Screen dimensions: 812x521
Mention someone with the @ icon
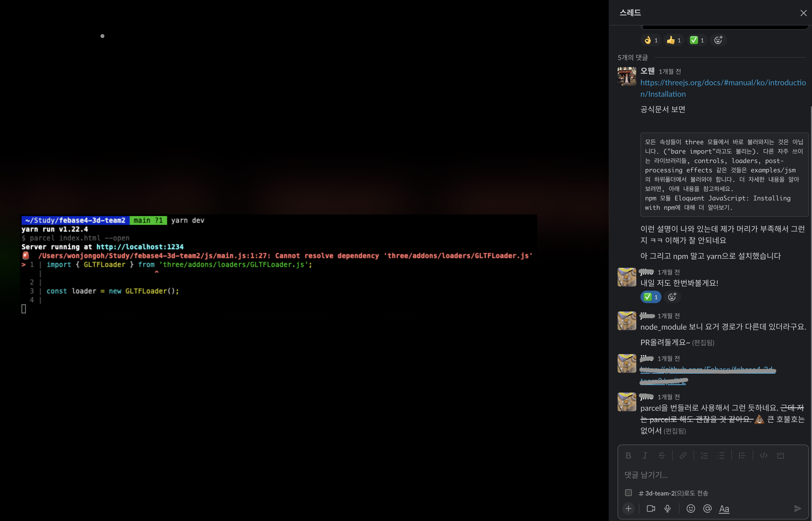707,509
